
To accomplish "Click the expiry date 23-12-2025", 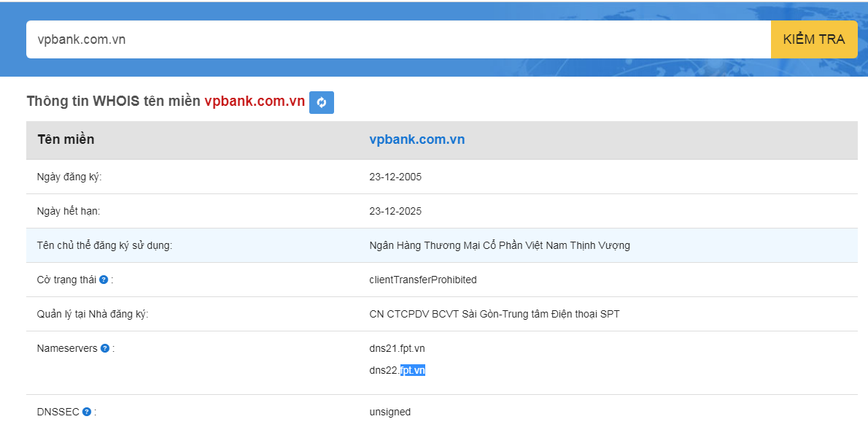I will (395, 211).
